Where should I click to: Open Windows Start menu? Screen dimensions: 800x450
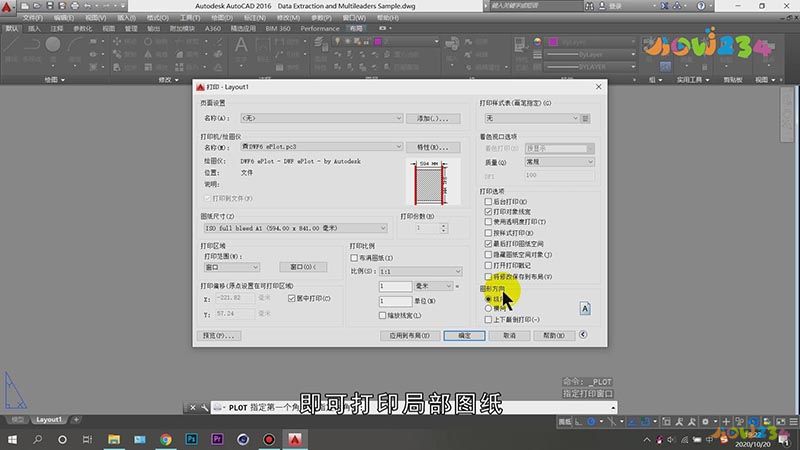12,439
